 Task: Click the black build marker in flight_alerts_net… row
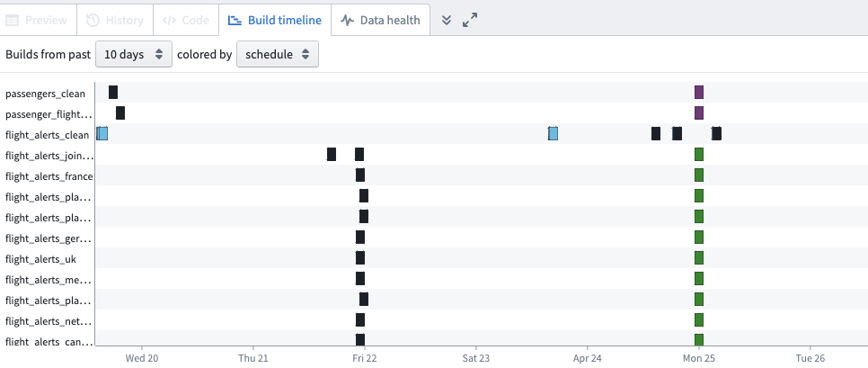pyautogui.click(x=359, y=319)
